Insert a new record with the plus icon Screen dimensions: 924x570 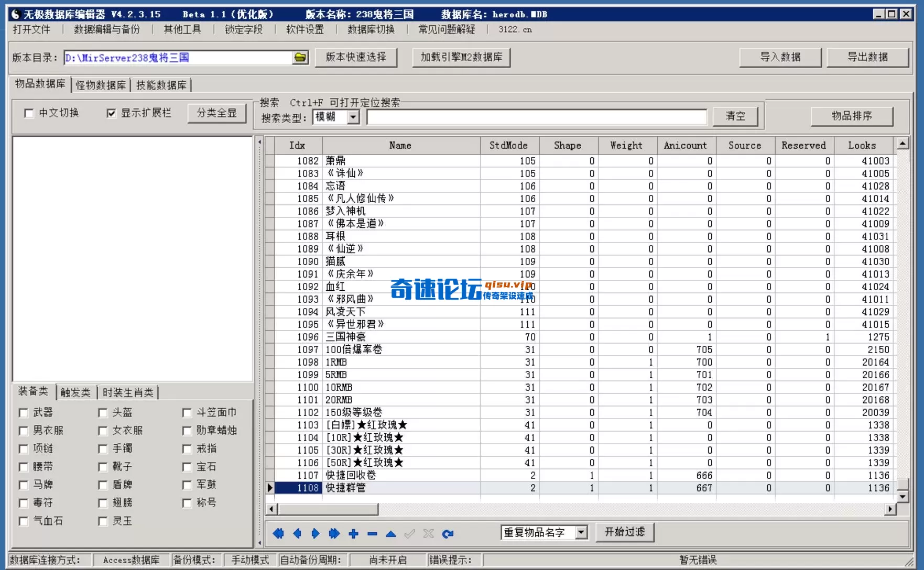click(353, 533)
